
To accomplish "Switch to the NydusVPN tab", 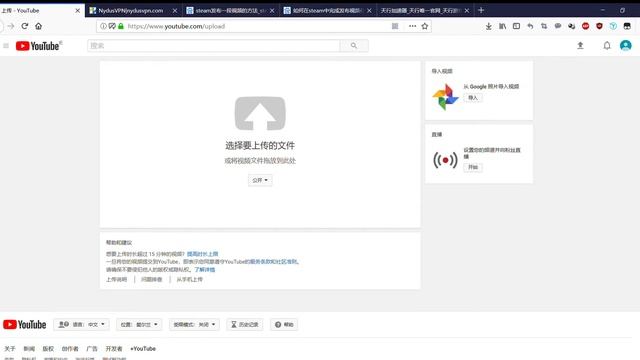I will 131,11.
